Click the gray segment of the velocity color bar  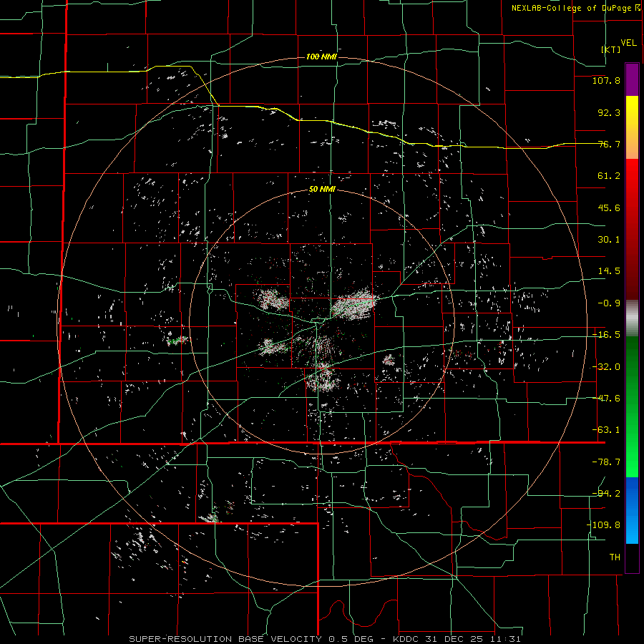tap(632, 318)
